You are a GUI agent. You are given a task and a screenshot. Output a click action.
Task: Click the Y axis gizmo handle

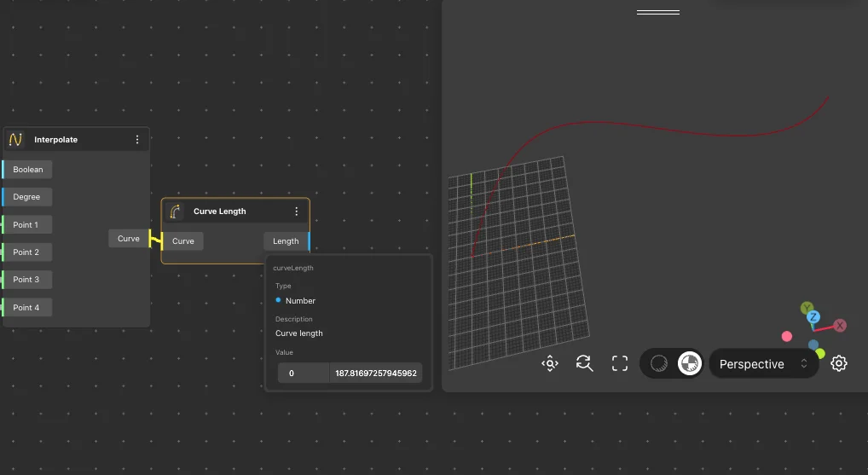click(807, 307)
